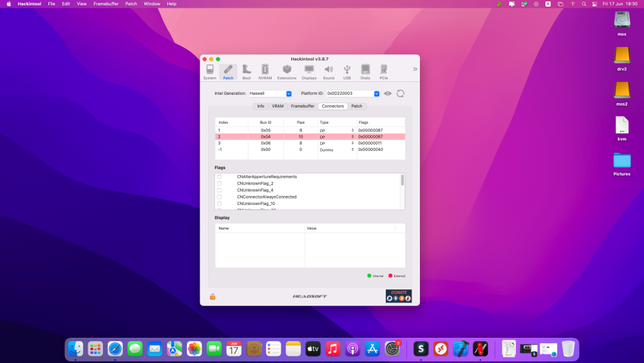Open the App Store from the Dock
This screenshot has width=644, height=363.
pos(372,349)
